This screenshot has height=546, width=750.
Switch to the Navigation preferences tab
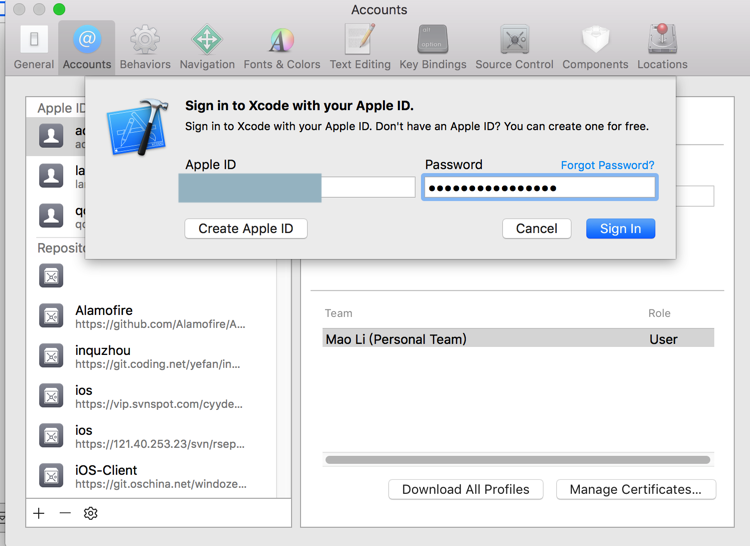click(x=207, y=48)
